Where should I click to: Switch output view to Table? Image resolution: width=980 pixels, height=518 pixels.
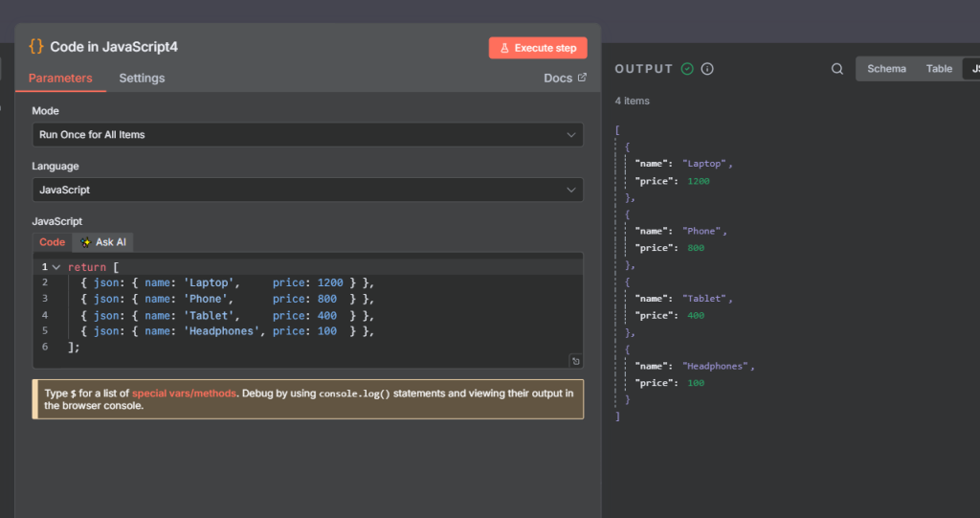click(x=939, y=69)
